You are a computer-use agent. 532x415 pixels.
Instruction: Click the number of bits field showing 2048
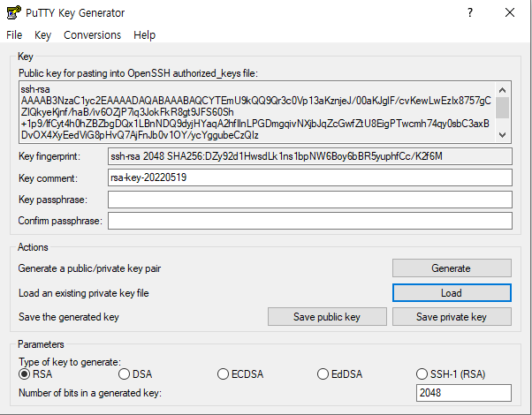point(463,393)
